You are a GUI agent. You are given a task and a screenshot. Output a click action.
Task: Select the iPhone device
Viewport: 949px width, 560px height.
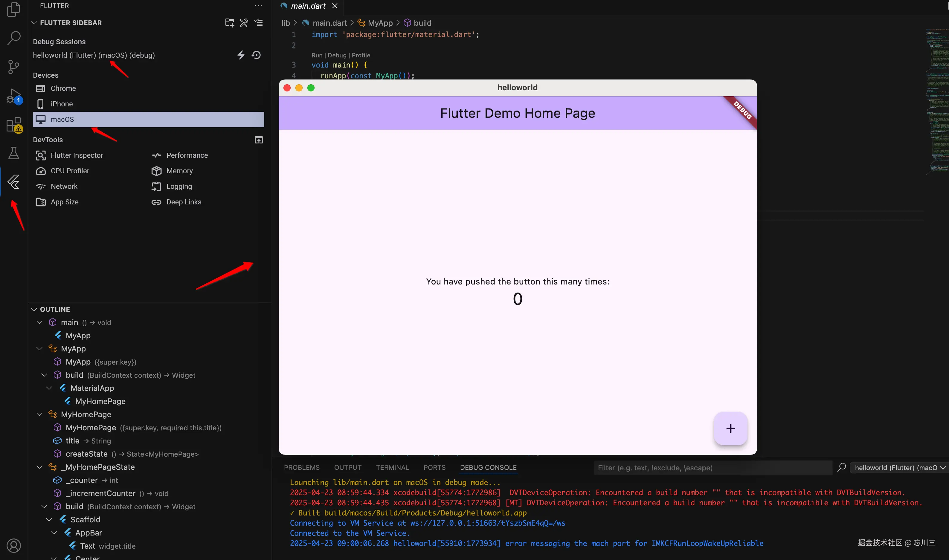pyautogui.click(x=62, y=104)
